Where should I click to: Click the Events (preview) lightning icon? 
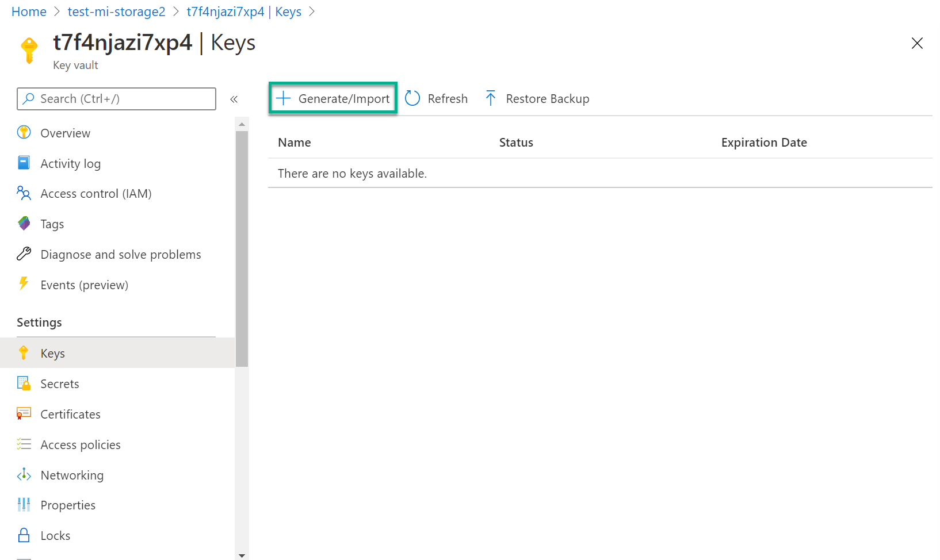[x=24, y=284]
